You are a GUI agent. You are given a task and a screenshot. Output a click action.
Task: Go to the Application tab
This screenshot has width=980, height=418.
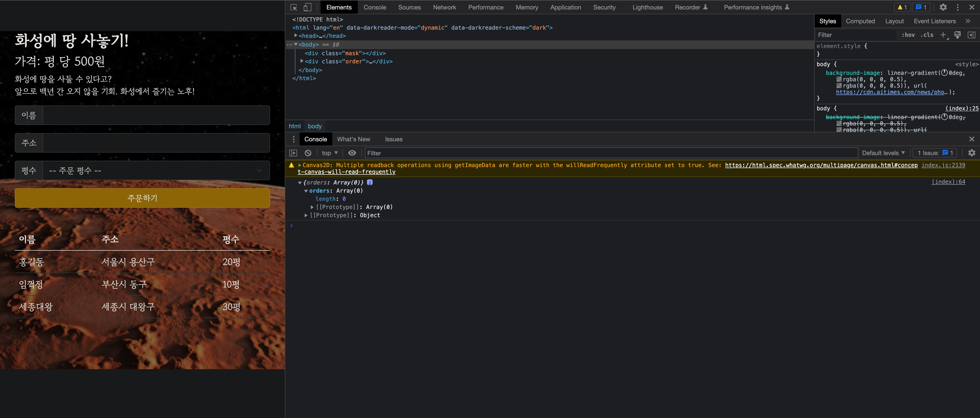click(566, 7)
